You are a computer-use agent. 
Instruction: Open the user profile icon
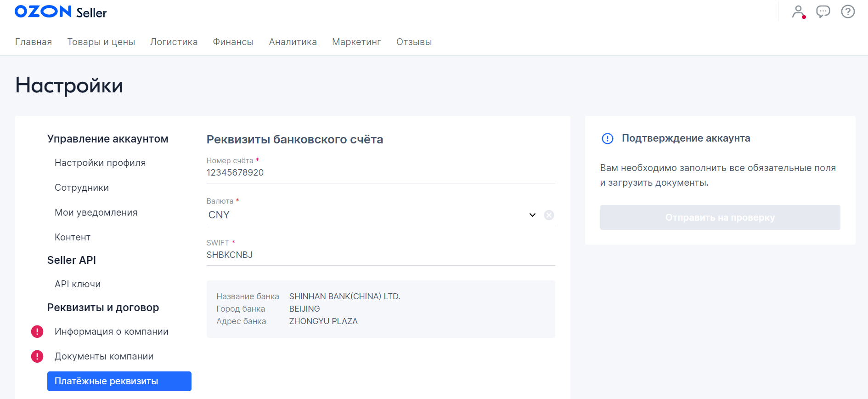click(x=799, y=11)
